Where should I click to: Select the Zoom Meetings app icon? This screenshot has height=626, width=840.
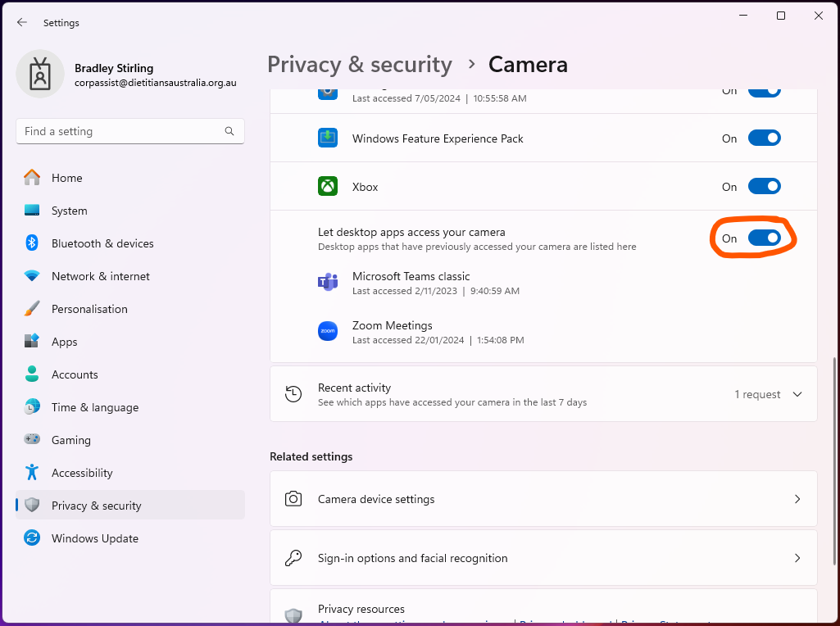tap(327, 332)
